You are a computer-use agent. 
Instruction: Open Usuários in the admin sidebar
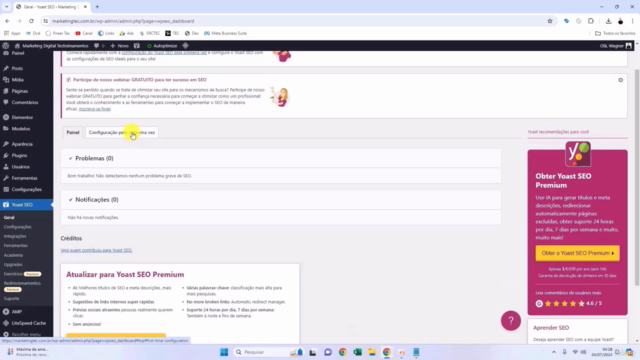click(x=20, y=167)
